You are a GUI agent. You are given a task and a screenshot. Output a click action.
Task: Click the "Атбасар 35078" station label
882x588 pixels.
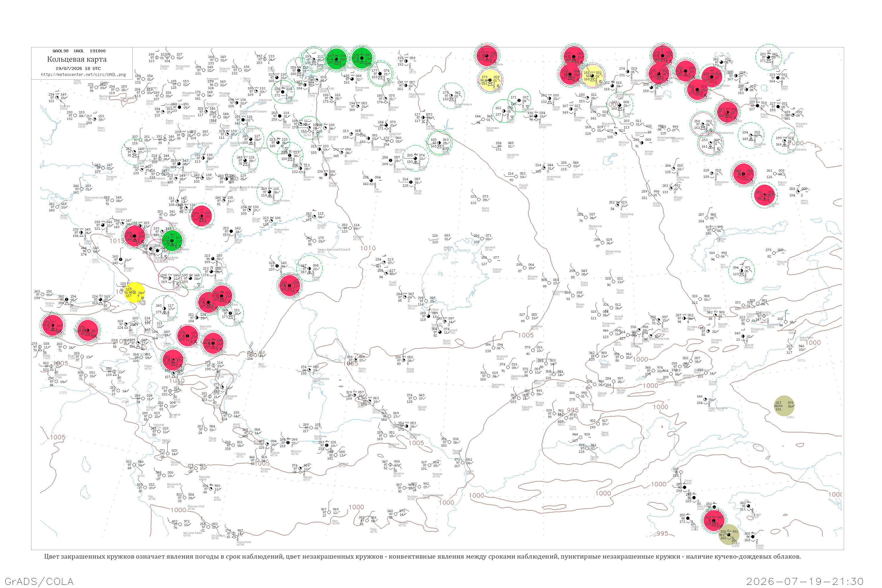click(601, 140)
